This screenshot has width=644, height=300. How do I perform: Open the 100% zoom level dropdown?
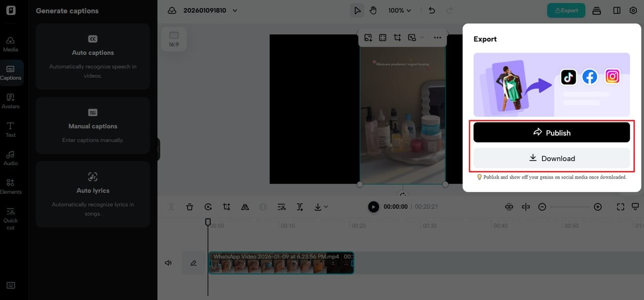coord(399,10)
